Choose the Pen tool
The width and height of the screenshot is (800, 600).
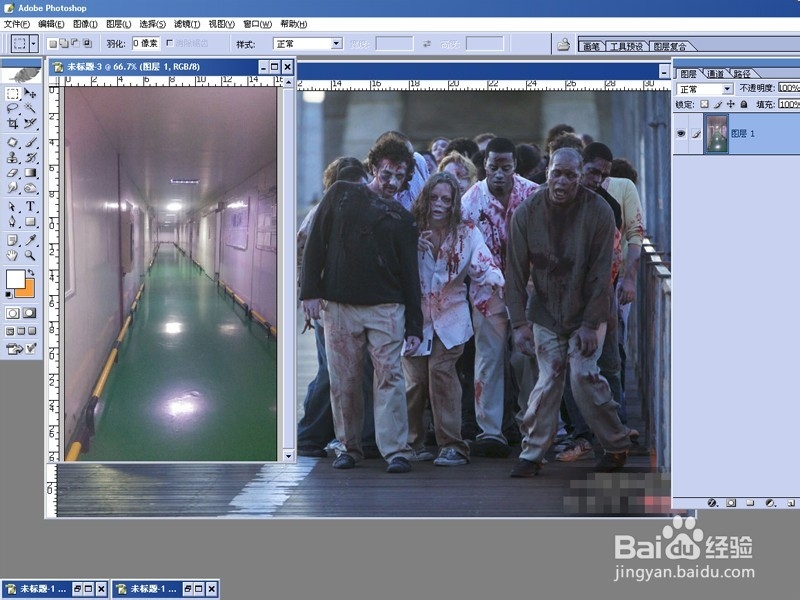coord(12,222)
